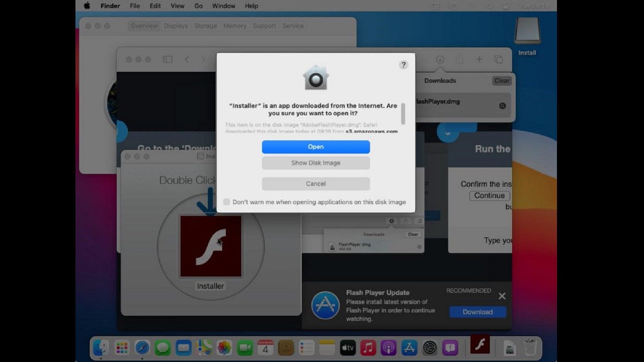Open Safari from the Dock

(142, 347)
